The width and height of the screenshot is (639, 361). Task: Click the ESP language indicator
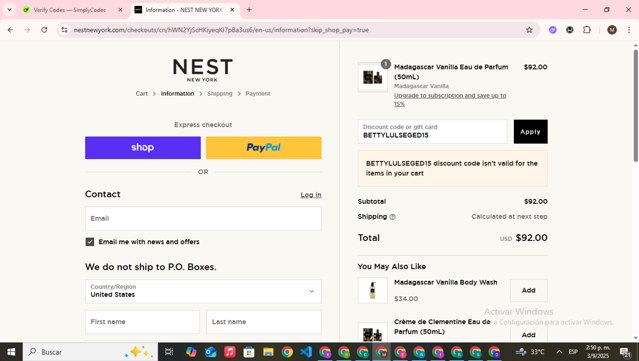tap(573, 352)
